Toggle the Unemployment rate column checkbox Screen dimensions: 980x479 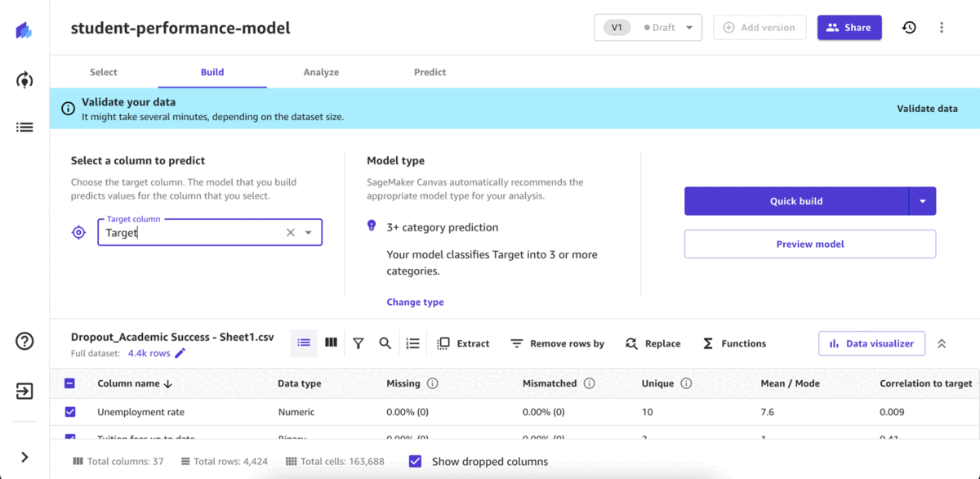(69, 412)
